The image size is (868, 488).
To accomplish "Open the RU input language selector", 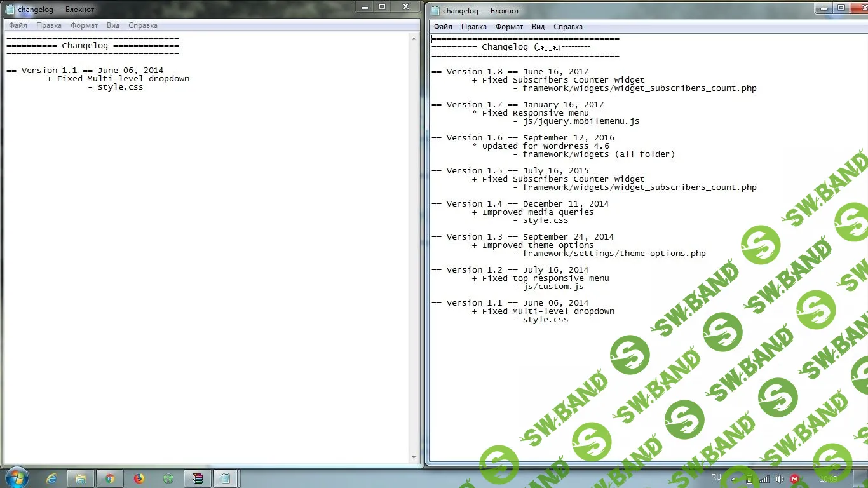I will (x=716, y=477).
